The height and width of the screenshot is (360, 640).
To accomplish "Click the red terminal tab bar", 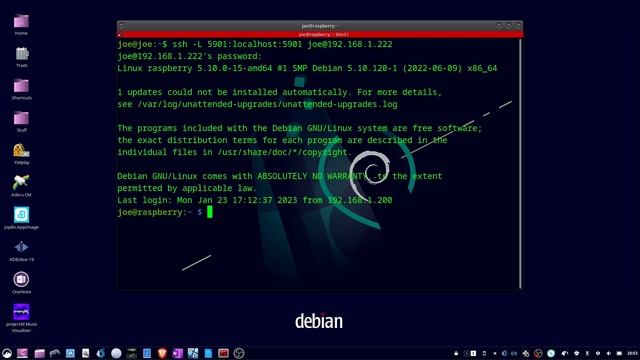I will click(x=320, y=35).
